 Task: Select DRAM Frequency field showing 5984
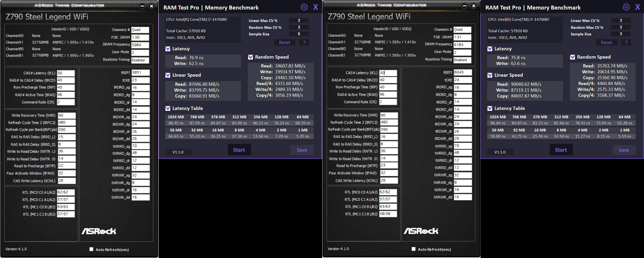[140, 45]
